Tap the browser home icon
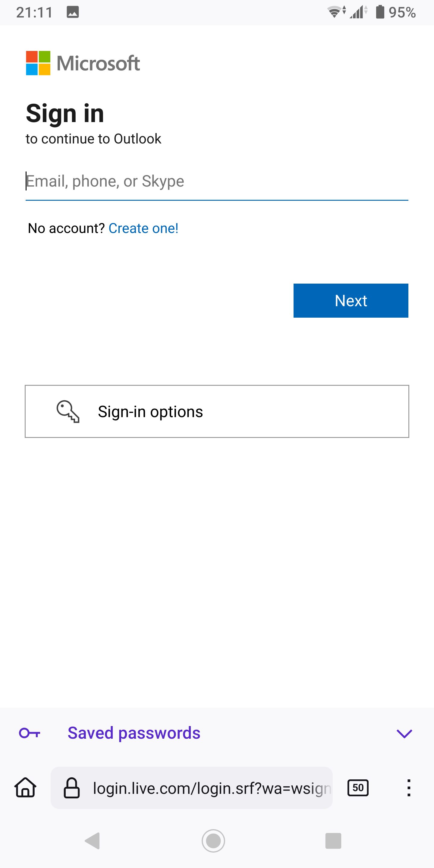Image resolution: width=434 pixels, height=868 pixels. pyautogui.click(x=25, y=788)
